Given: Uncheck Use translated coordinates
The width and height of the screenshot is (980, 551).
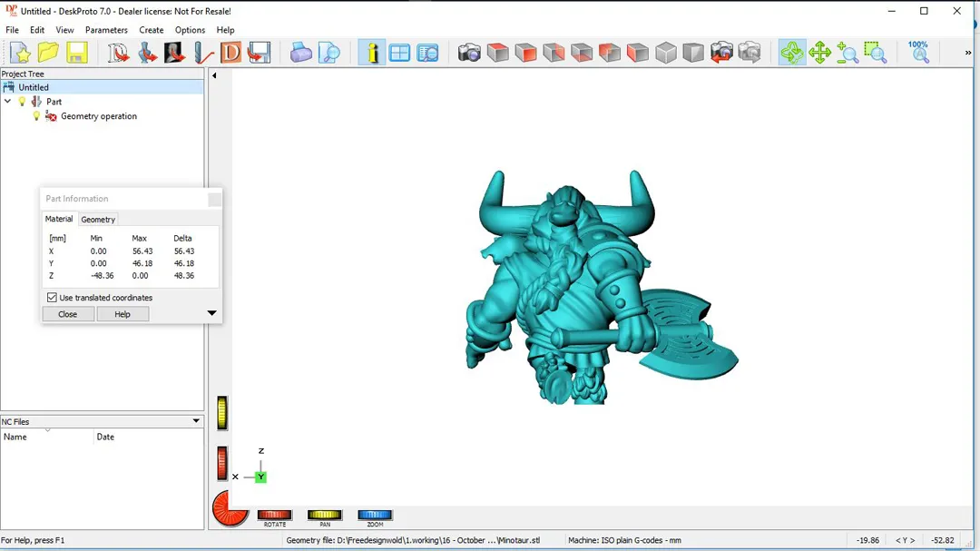Looking at the screenshot, I should point(52,298).
